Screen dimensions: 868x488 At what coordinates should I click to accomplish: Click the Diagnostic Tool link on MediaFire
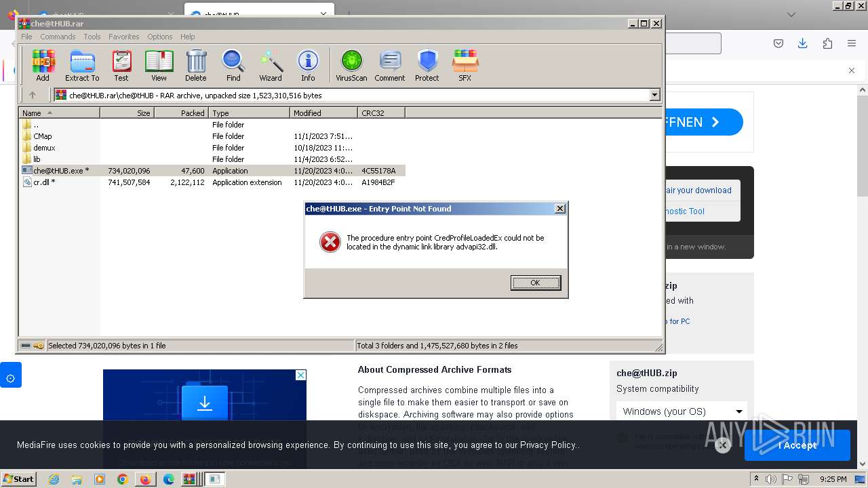pyautogui.click(x=685, y=211)
